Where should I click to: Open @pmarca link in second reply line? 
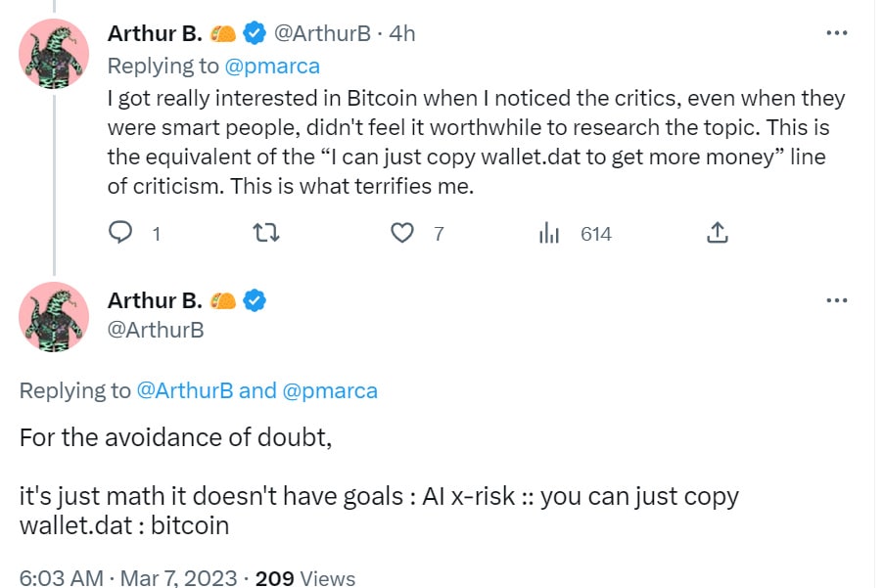point(330,391)
